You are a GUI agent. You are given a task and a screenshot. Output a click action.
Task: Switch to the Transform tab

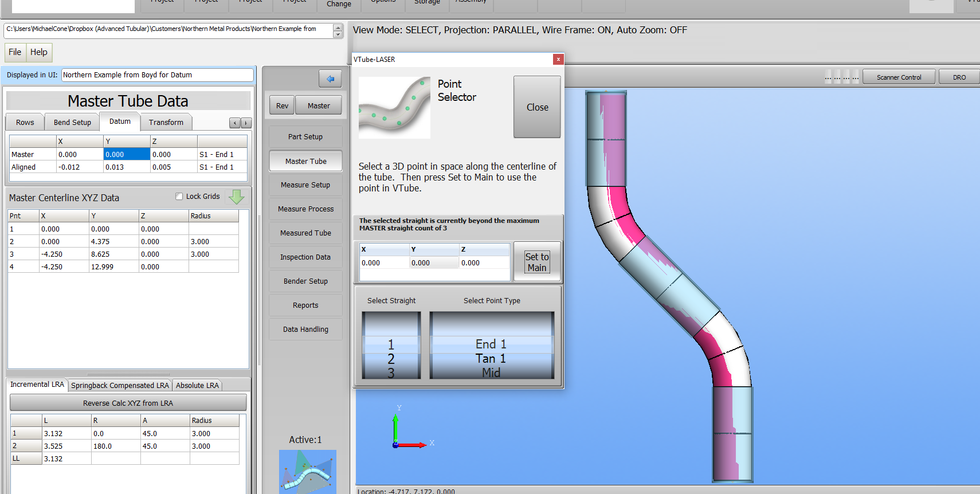166,122
